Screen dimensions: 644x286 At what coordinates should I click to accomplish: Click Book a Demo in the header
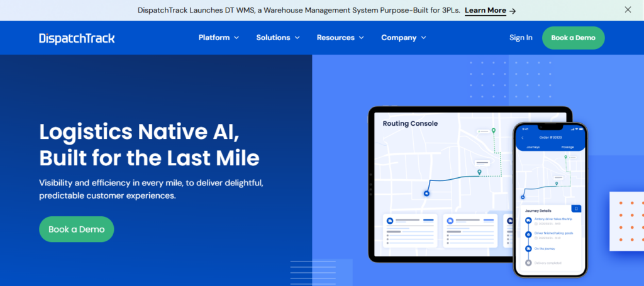tap(573, 38)
